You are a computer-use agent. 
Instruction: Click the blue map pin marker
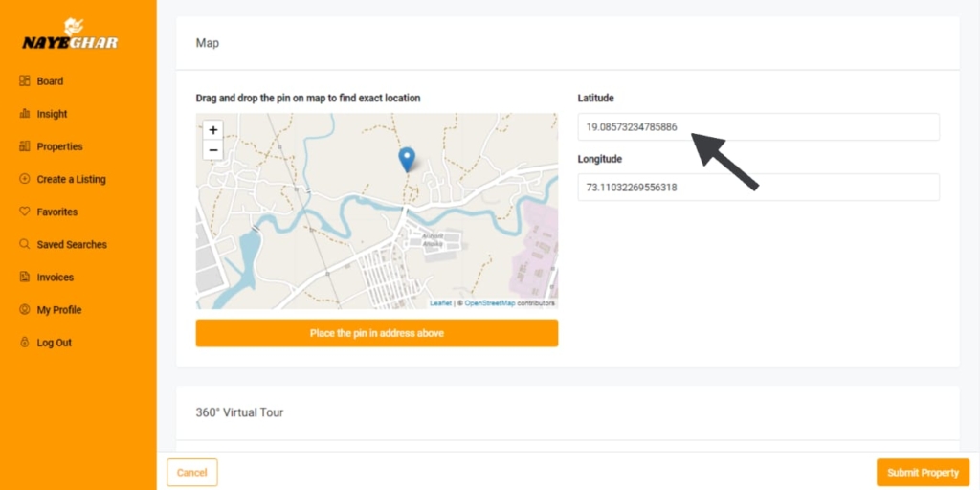coord(407,159)
